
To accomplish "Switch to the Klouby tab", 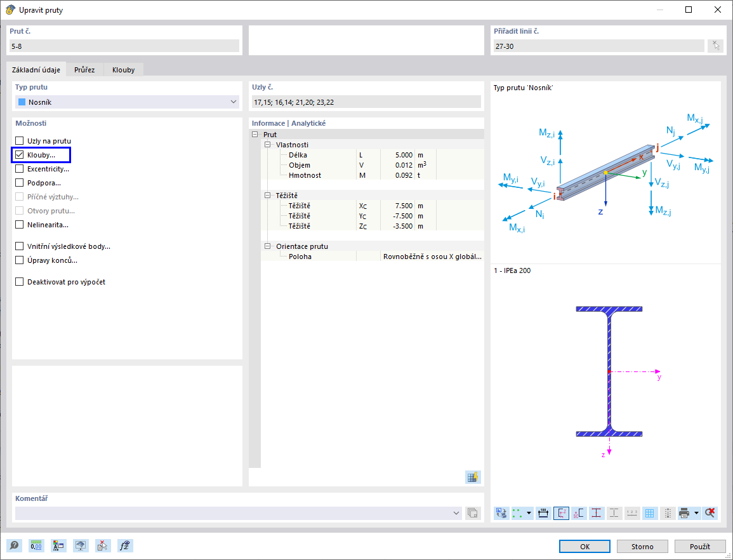I will [x=123, y=70].
